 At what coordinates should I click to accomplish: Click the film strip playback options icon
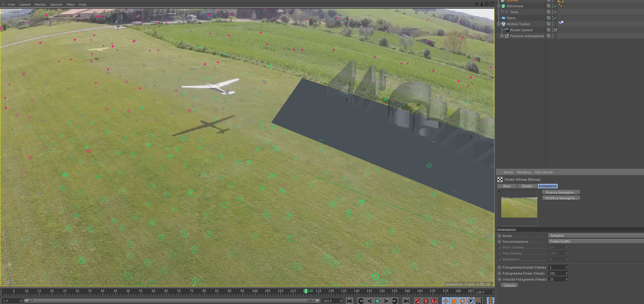[491, 301]
